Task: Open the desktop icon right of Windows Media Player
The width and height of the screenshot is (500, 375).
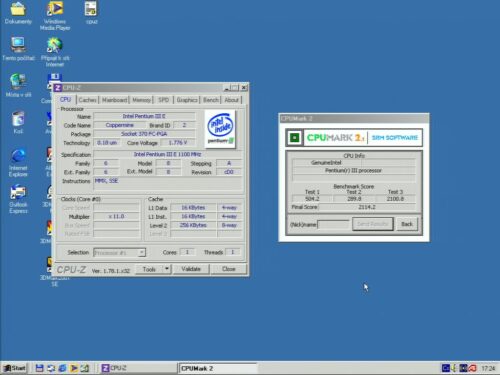Action: click(x=91, y=13)
